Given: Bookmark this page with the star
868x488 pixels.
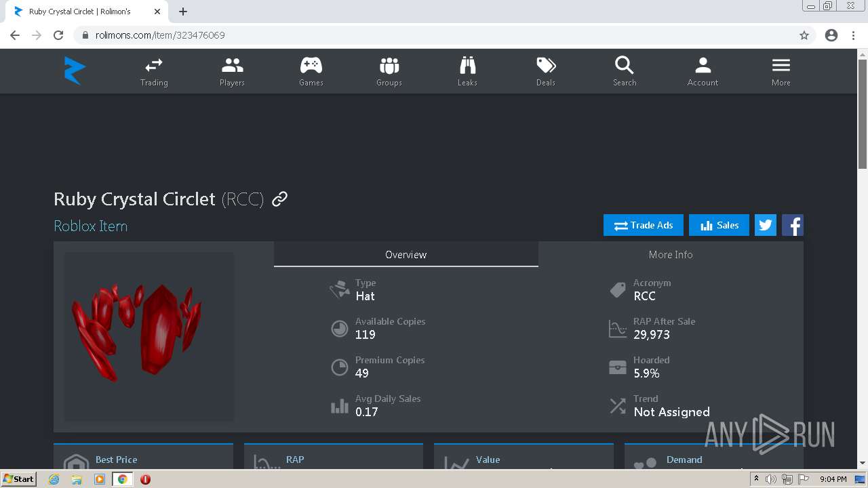Looking at the screenshot, I should (804, 35).
